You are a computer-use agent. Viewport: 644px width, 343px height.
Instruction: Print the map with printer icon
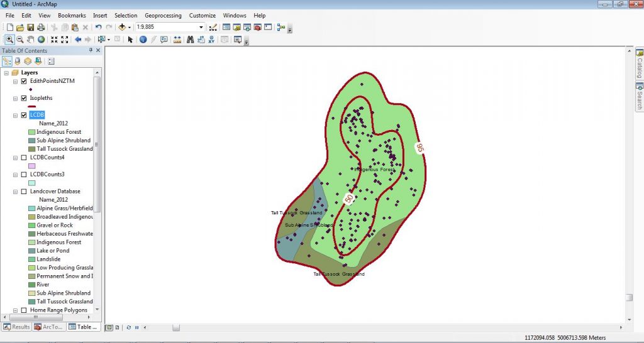coord(41,28)
